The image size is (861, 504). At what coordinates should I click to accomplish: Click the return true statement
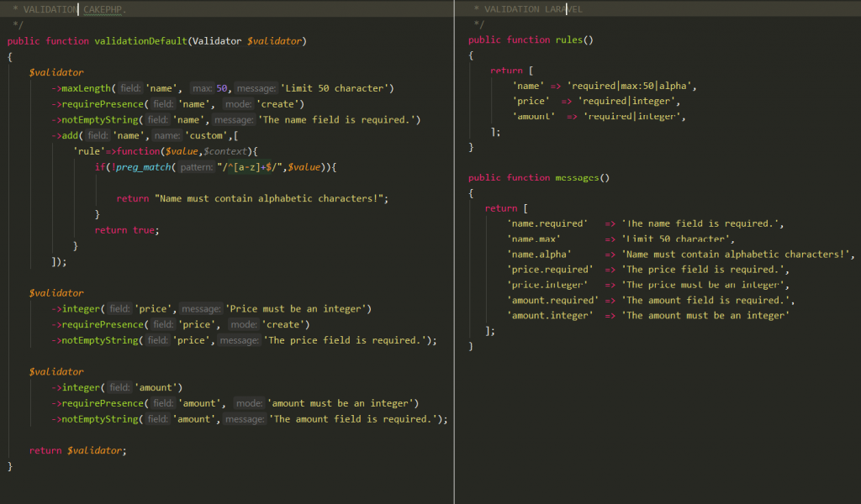pyautogui.click(x=126, y=229)
